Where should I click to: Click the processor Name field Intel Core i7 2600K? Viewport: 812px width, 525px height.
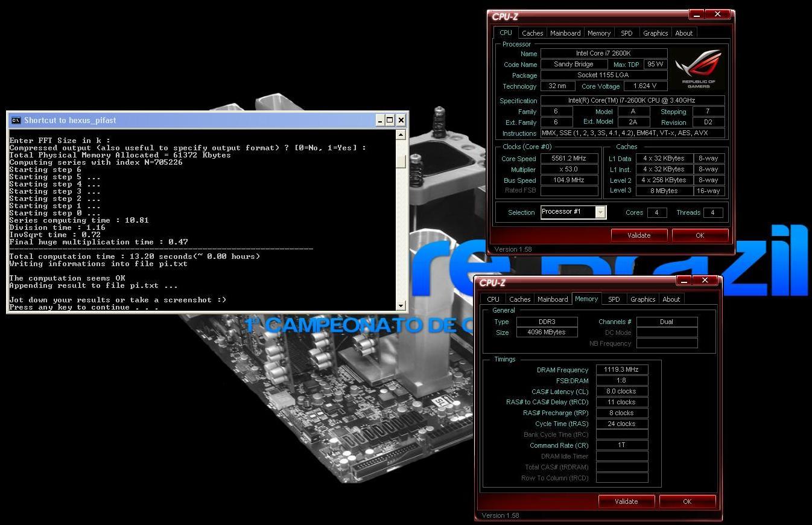coord(604,53)
